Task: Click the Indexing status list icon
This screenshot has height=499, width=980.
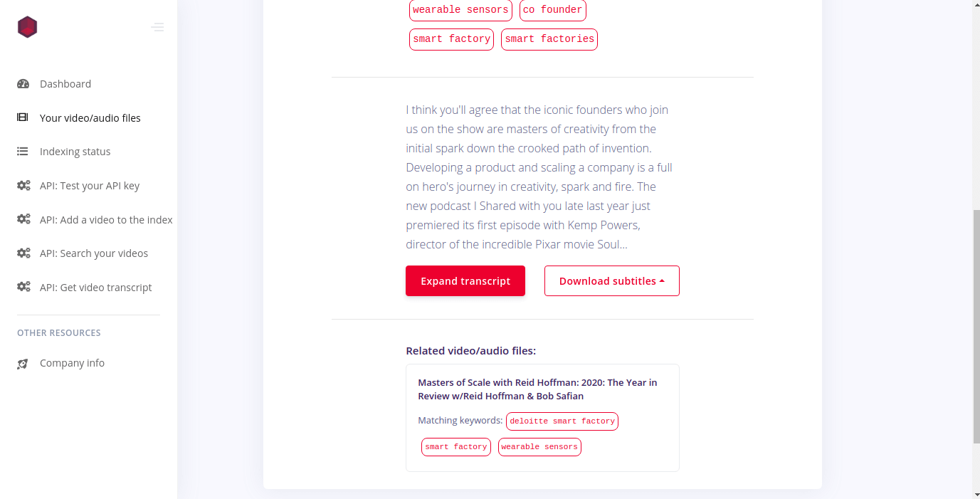Action: click(23, 152)
